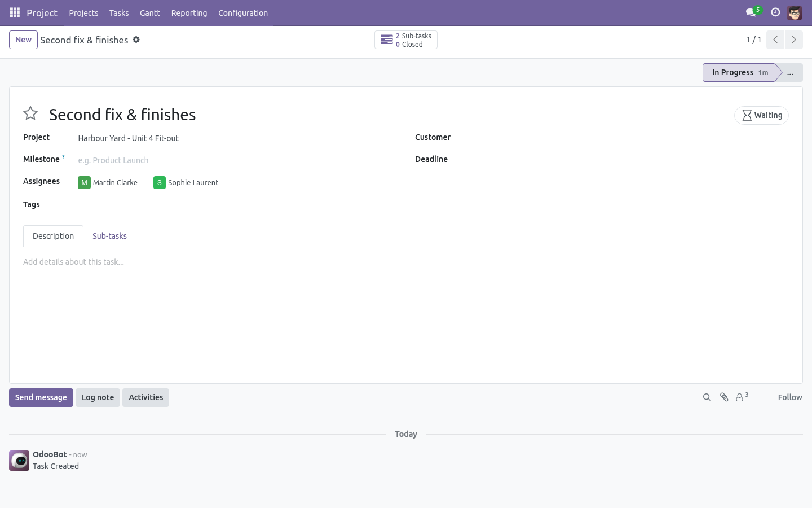The image size is (812, 508).
Task: Go to previous record arrow
Action: pyautogui.click(x=775, y=40)
